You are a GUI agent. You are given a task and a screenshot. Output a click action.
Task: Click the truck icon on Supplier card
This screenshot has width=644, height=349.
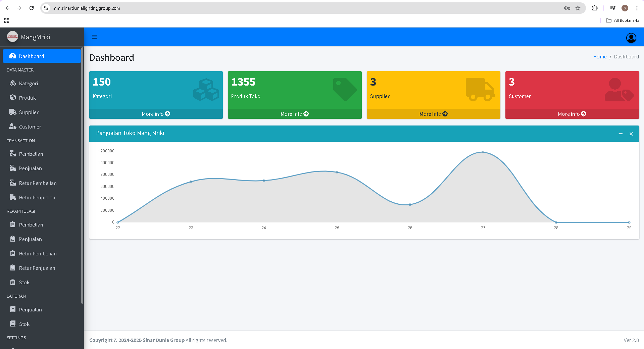click(480, 89)
